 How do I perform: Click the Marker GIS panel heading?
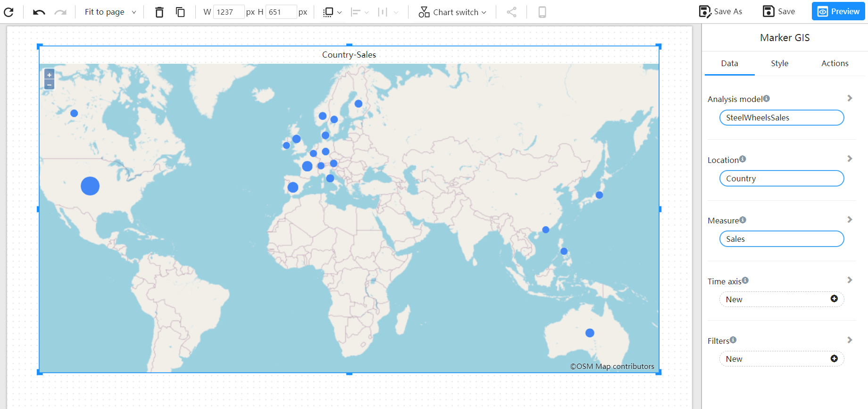pyautogui.click(x=785, y=38)
